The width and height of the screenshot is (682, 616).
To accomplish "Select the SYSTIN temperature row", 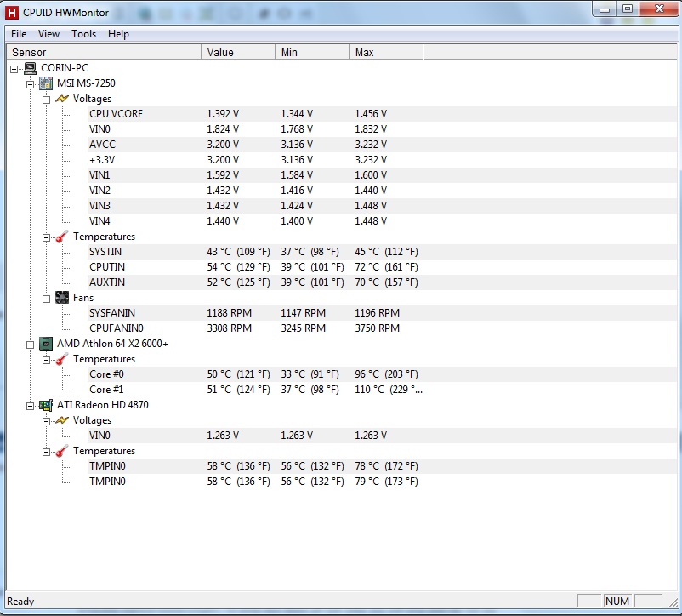I will [383, 252].
